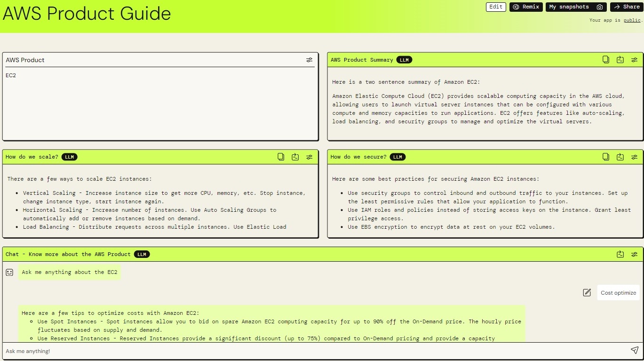This screenshot has height=361, width=644.
Task: Click the LLM badge on 'How do we secure?'
Action: (398, 157)
